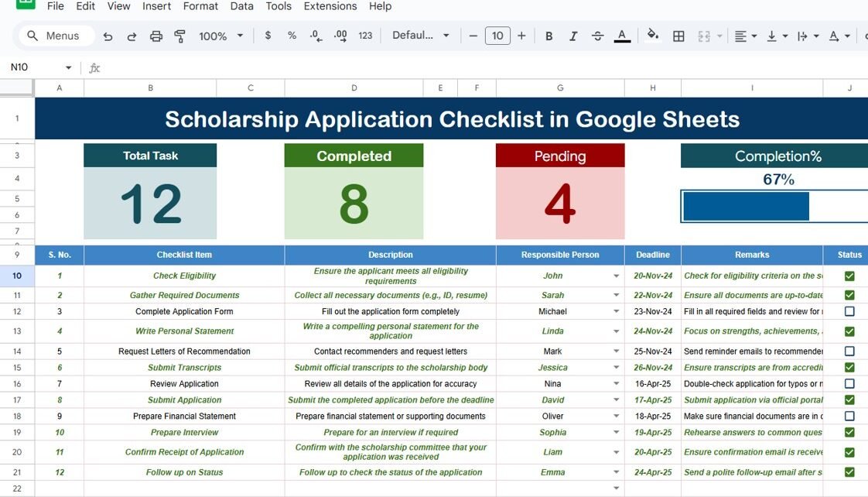The image size is (868, 497).
Task: Check Status for Request Letters of Recommendation
Action: tap(849, 351)
